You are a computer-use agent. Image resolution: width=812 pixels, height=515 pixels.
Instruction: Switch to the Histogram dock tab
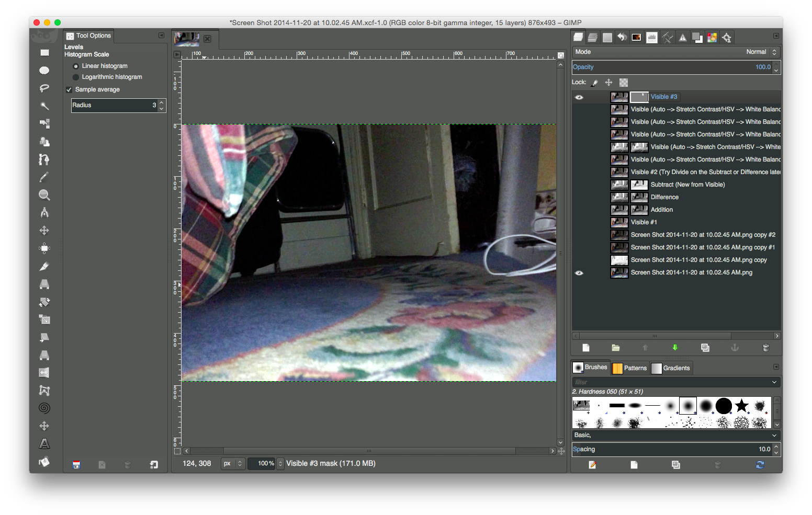click(x=652, y=37)
